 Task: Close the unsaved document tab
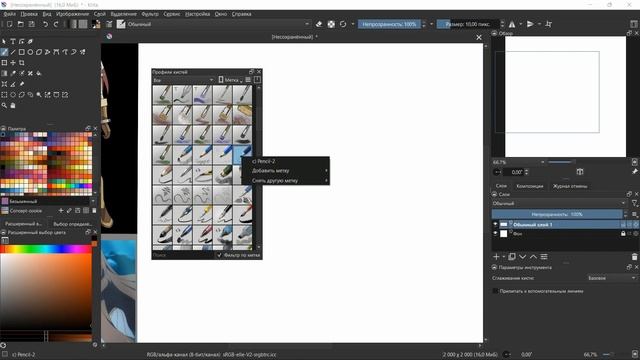479,37
